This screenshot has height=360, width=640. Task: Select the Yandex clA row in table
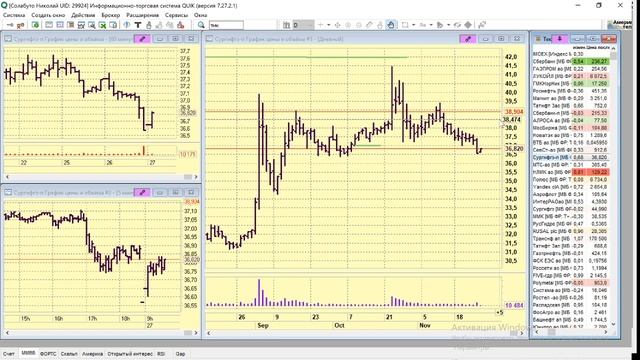[571, 187]
